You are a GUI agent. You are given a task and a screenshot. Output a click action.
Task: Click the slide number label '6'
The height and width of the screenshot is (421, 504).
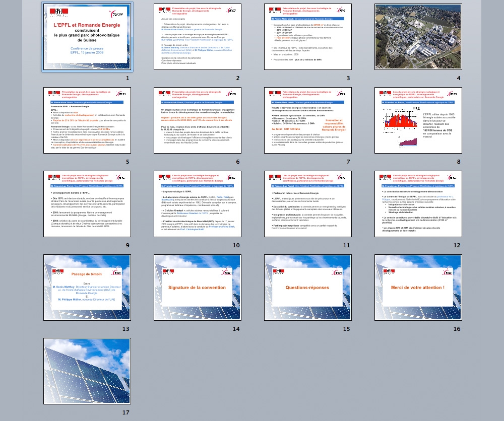tap(238, 162)
